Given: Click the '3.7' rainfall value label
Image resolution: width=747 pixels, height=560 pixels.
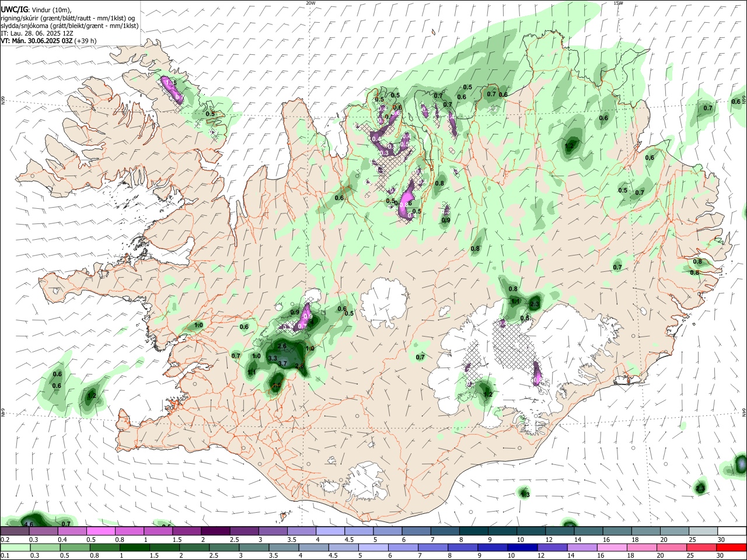Looking at the screenshot, I should [283, 363].
